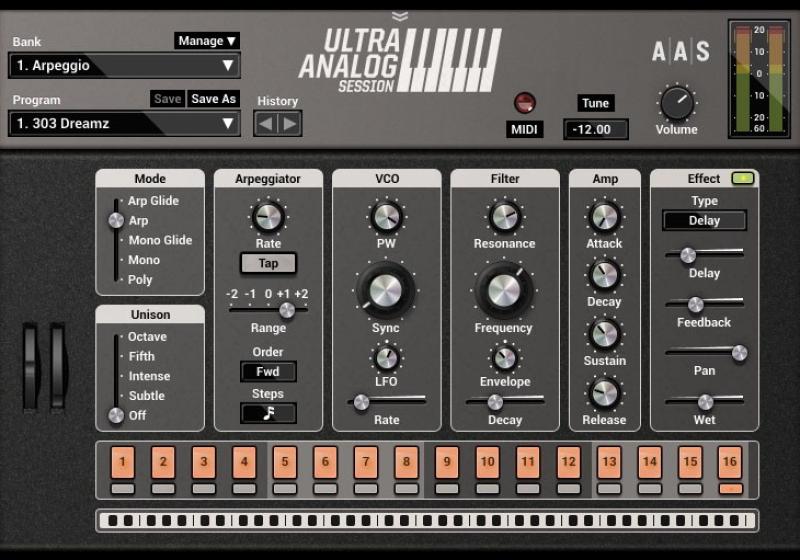Image resolution: width=800 pixels, height=560 pixels.
Task: Click the large VCO Sync knob
Action: click(x=386, y=290)
